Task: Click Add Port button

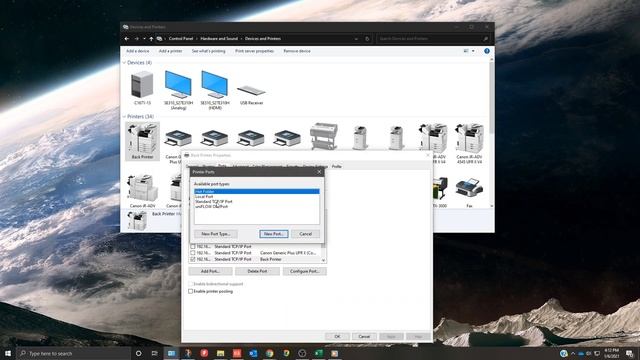Action: [x=211, y=271]
